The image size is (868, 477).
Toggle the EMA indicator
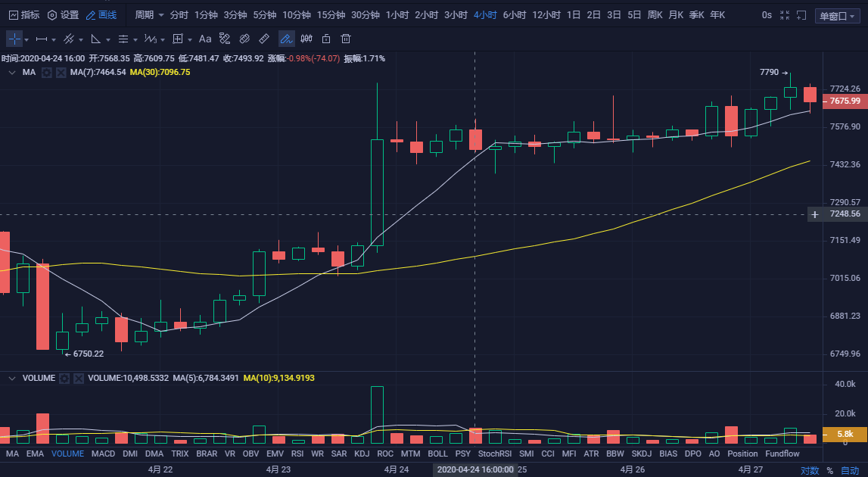35,454
